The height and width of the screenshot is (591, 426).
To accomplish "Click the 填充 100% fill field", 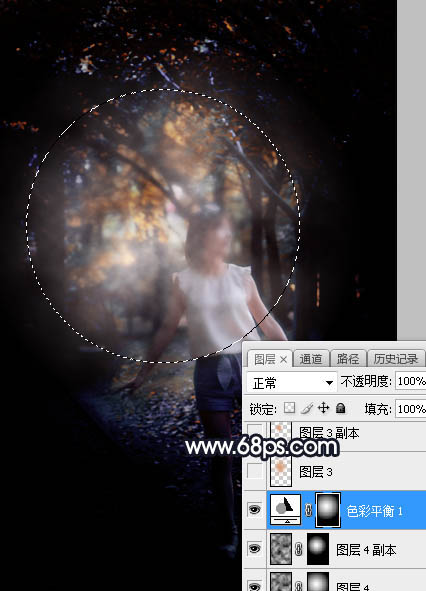I will coord(411,409).
